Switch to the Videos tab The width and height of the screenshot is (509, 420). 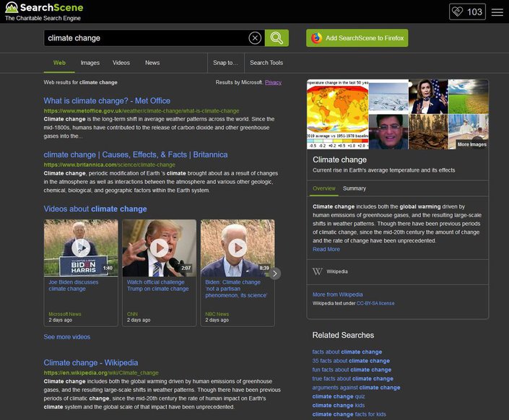pyautogui.click(x=121, y=63)
